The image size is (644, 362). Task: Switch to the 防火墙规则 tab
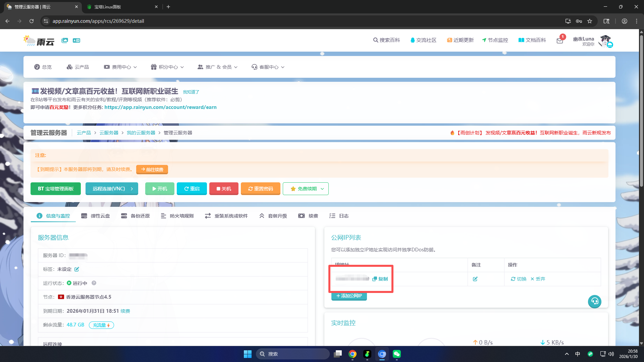(x=177, y=216)
